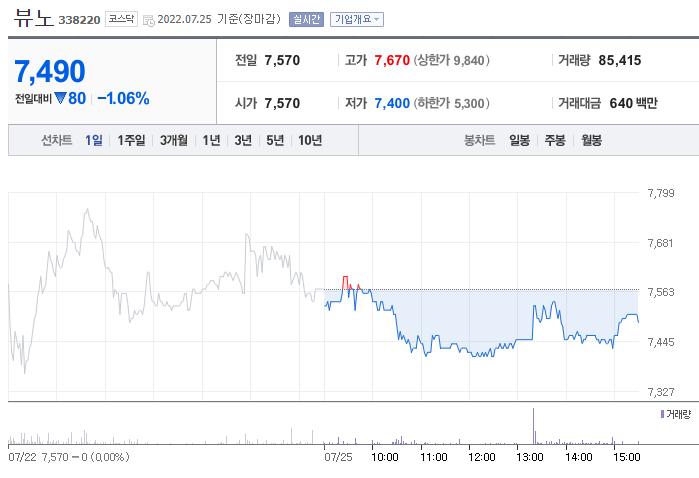Click the 거래대금 value 640 백만
The width and height of the screenshot is (699, 478).
coord(633,103)
